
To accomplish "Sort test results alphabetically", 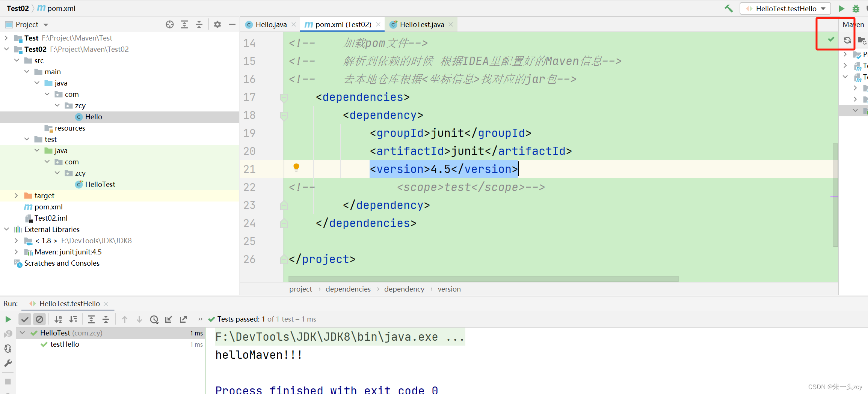I will coord(58,319).
